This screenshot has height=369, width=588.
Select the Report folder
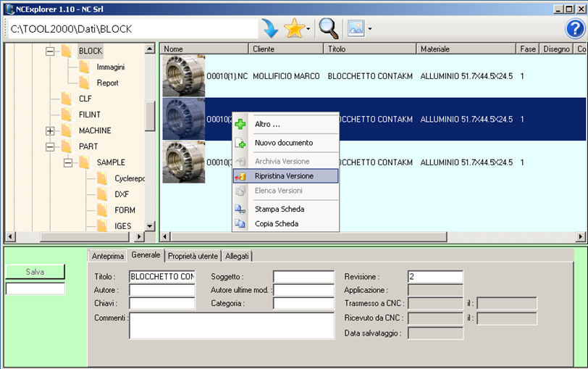pos(107,83)
